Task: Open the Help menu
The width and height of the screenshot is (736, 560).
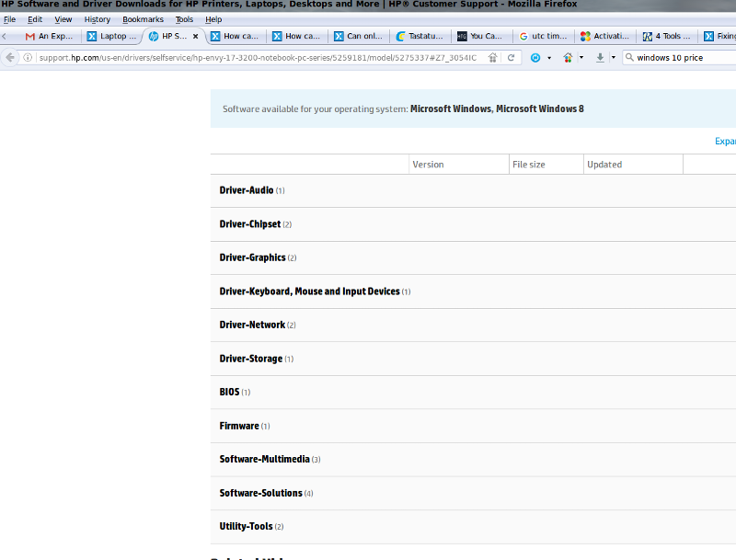Action: tap(213, 19)
